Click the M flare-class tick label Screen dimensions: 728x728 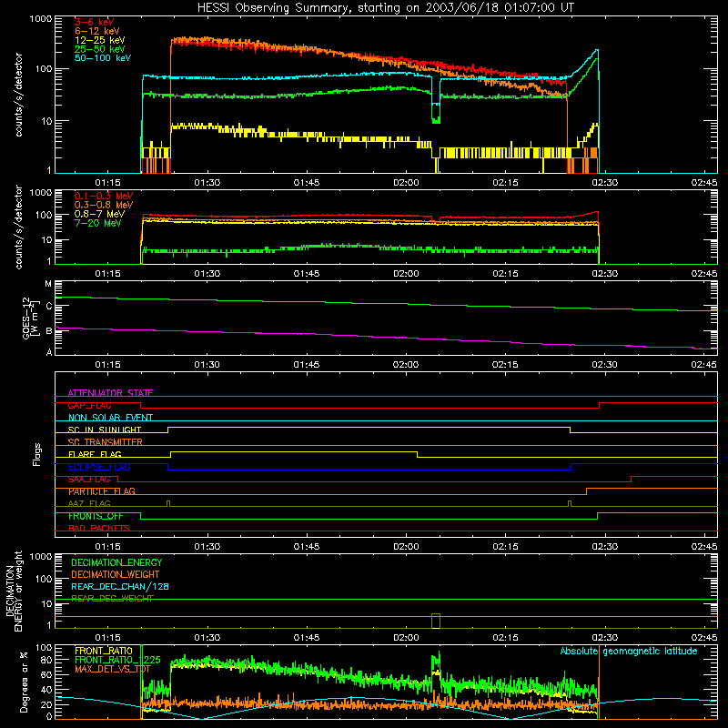(48, 284)
